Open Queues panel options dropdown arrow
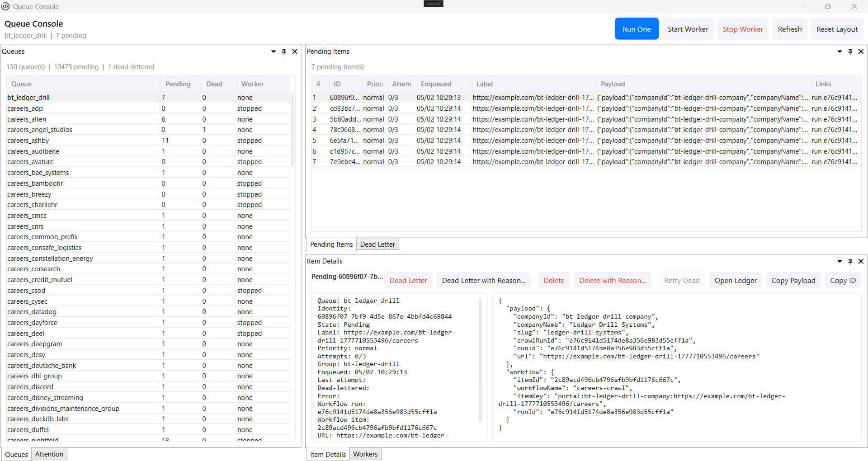The height and width of the screenshot is (461, 868). point(274,52)
